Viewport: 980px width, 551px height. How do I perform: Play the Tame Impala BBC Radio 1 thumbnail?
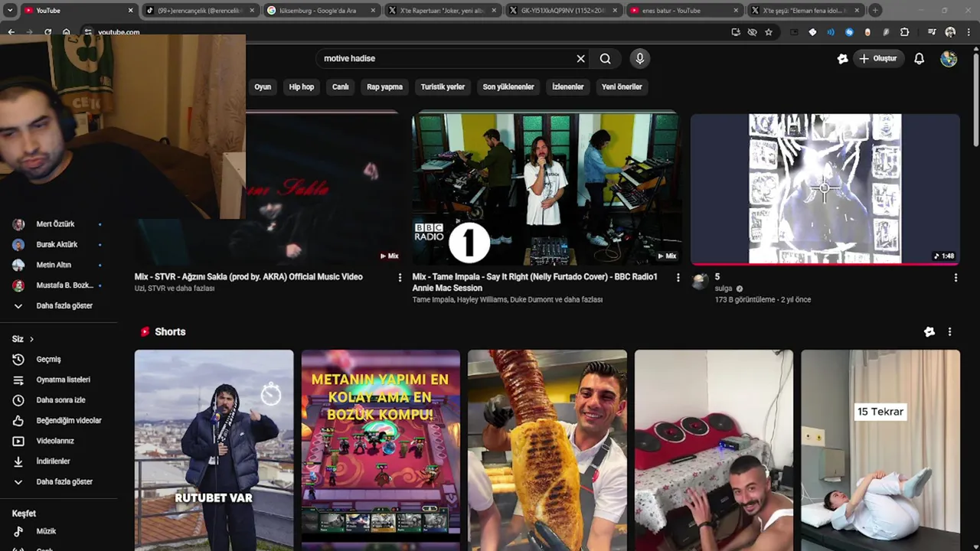545,188
